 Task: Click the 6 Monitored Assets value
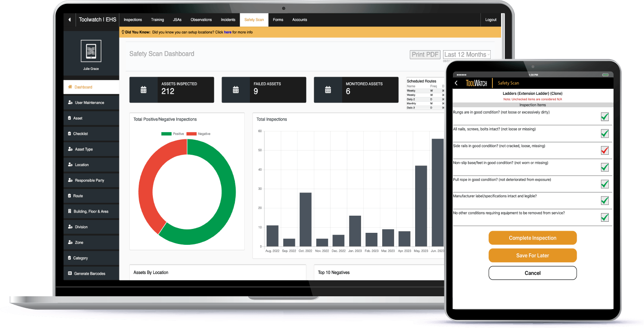pos(348,91)
